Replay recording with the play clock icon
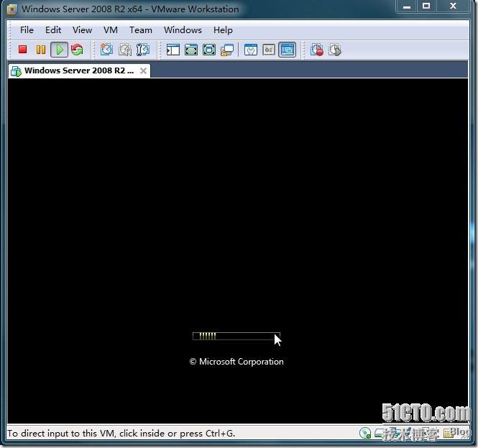478x448 pixels. pyautogui.click(x=335, y=50)
